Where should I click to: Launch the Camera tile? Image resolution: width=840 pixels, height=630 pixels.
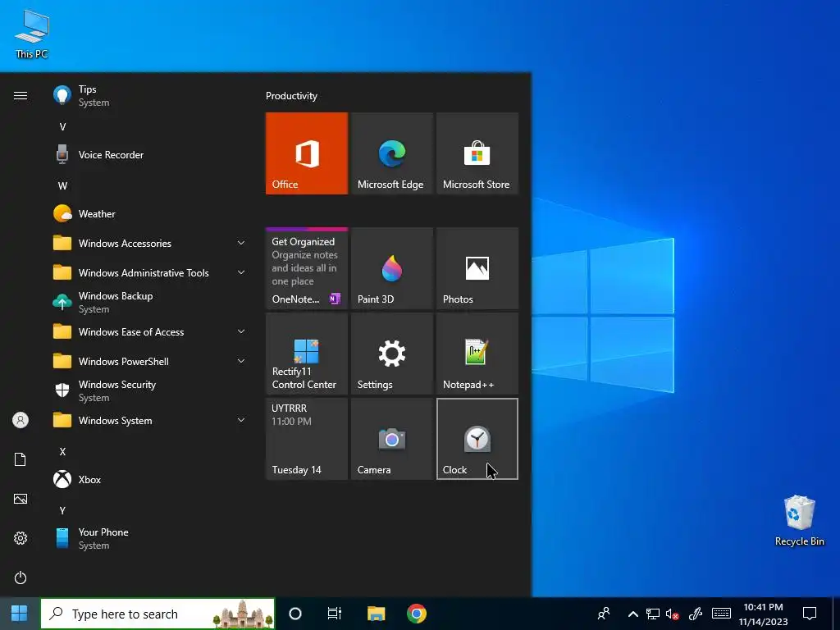(391, 439)
